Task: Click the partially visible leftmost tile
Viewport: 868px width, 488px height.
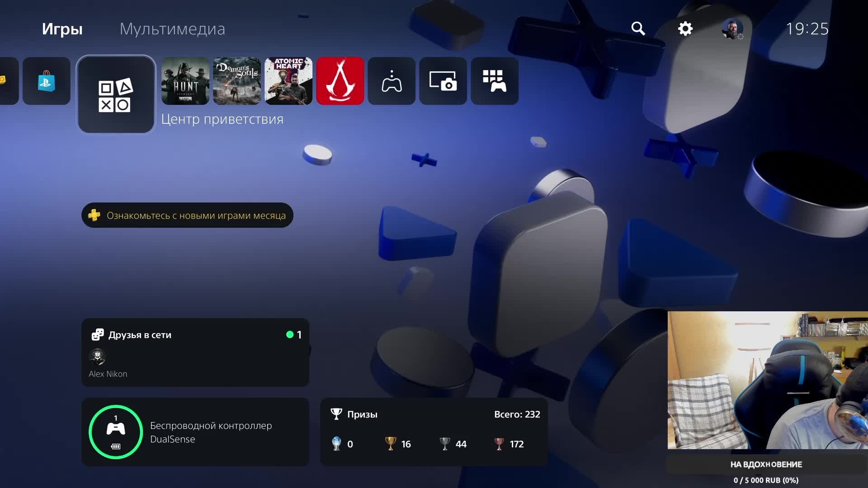Action: click(x=8, y=81)
